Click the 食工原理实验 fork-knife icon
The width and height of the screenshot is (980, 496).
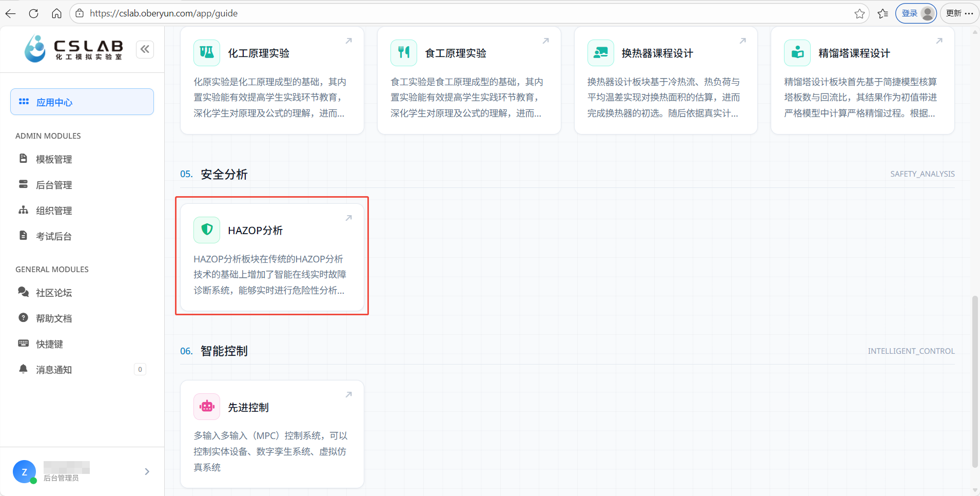tap(404, 52)
